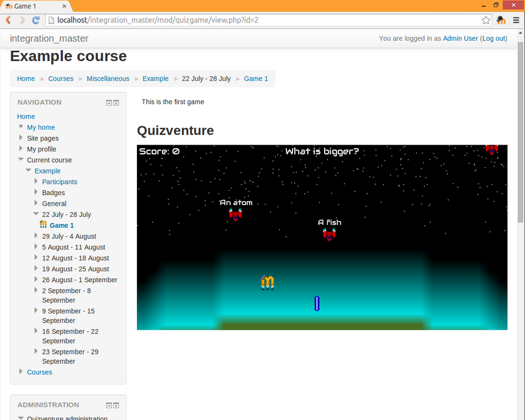Expand the 29 July - 4 August section
This screenshot has width=525, height=420.
pyautogui.click(x=36, y=236)
